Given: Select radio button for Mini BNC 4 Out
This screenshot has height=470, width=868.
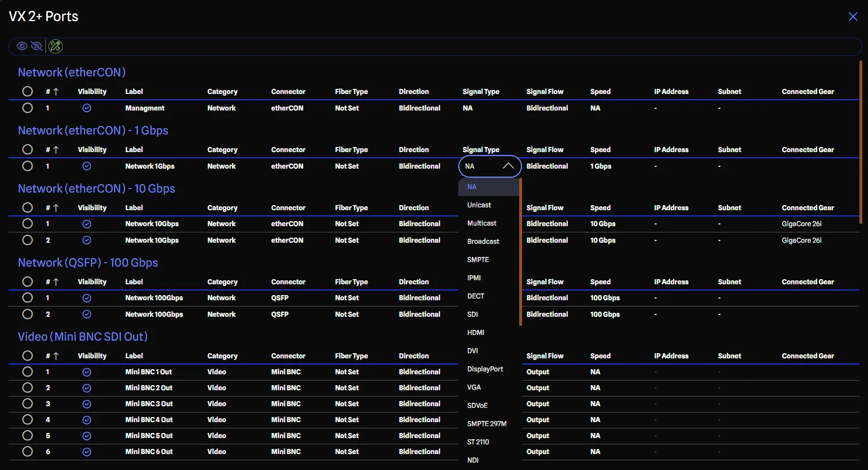Looking at the screenshot, I should (x=27, y=419).
